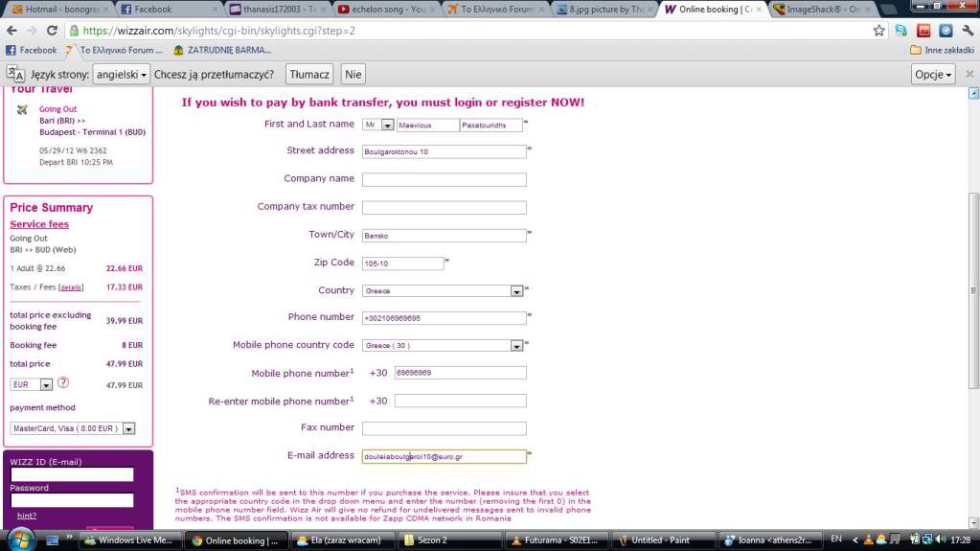This screenshot has height=551, width=980.
Task: Open Mobile phone country code dropdown
Action: point(443,345)
